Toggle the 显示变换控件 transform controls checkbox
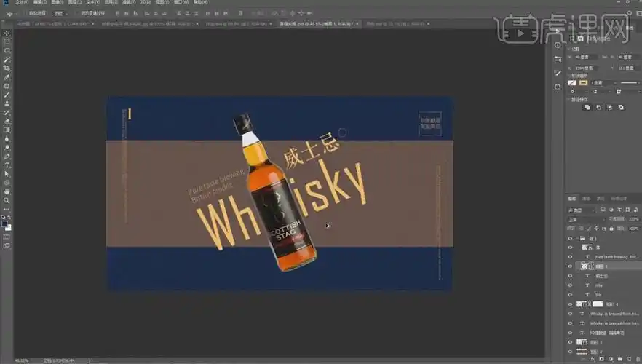Screen dimensions: 642x364 77,14
